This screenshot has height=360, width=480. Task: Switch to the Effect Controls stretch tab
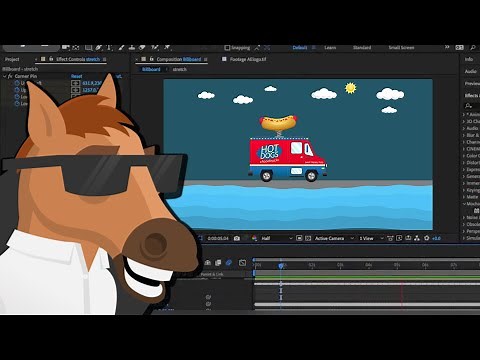coord(78,59)
